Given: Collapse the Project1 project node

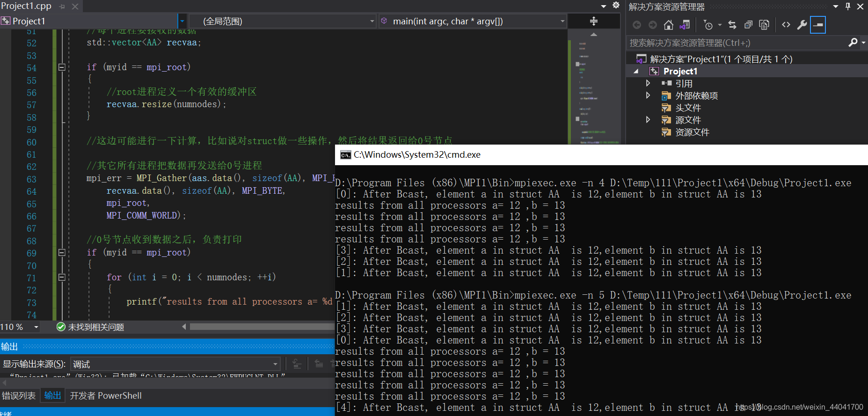Looking at the screenshot, I should click(x=636, y=71).
